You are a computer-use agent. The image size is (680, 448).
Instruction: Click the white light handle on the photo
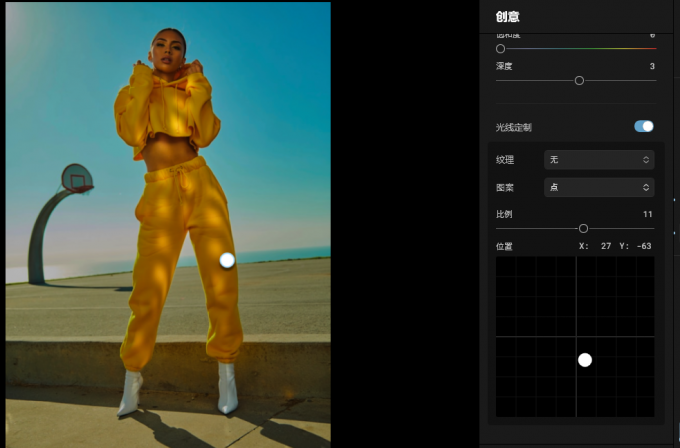click(227, 260)
